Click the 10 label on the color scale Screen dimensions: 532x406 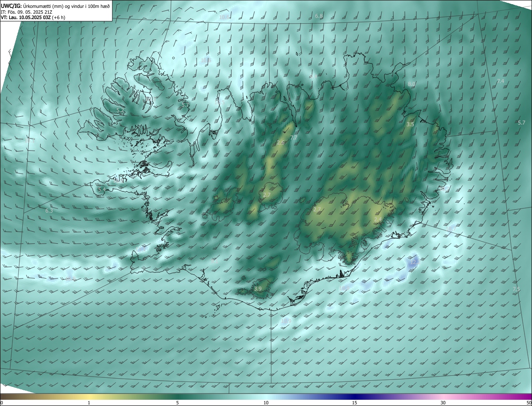coord(266,403)
